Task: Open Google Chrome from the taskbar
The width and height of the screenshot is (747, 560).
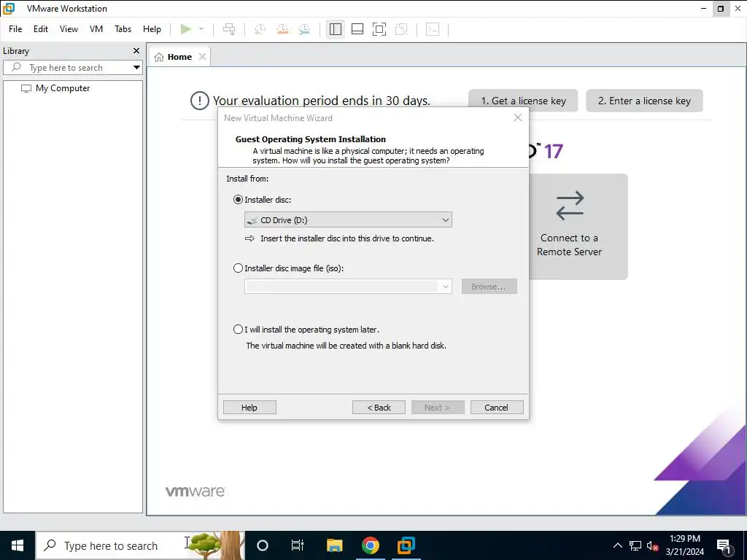Action: [370, 545]
